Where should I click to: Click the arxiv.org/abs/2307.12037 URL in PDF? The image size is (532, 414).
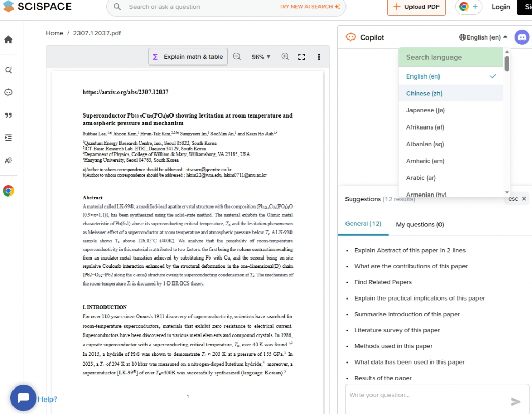(125, 92)
